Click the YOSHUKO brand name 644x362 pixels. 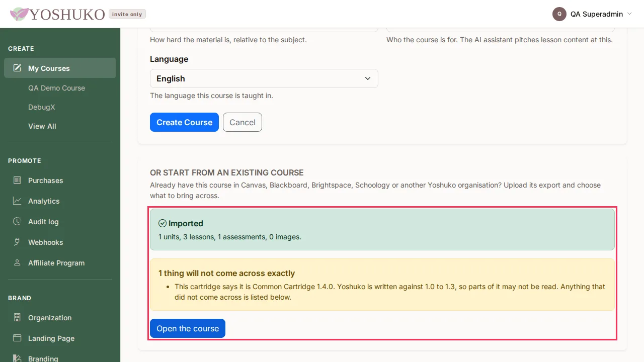(67, 14)
